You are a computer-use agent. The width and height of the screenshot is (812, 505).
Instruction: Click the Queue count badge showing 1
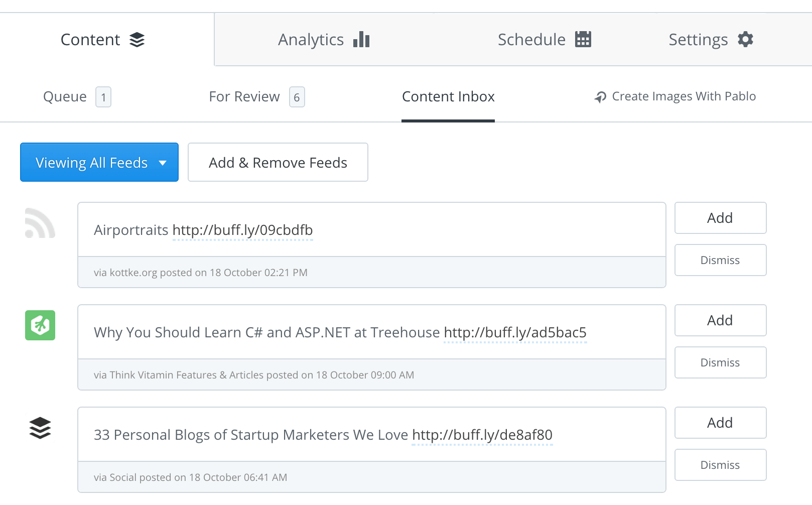tap(103, 97)
